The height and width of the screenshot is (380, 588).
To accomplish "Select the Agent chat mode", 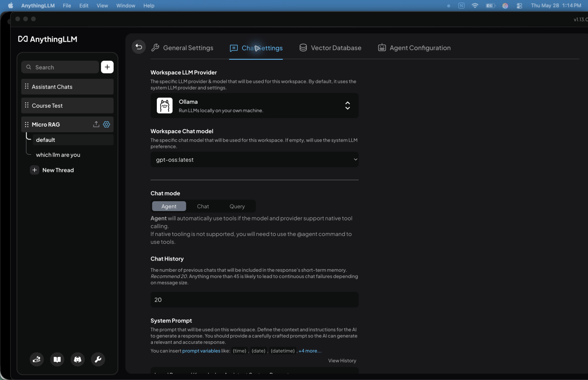I will pyautogui.click(x=169, y=206).
